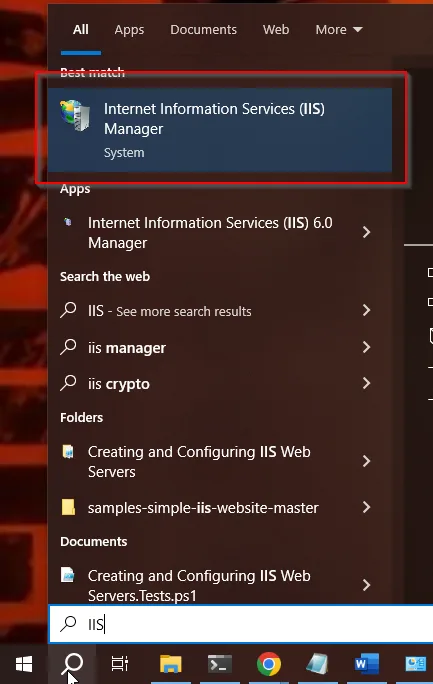Click the IIS 6.0 Manager app icon
The width and height of the screenshot is (433, 684).
pos(68,222)
